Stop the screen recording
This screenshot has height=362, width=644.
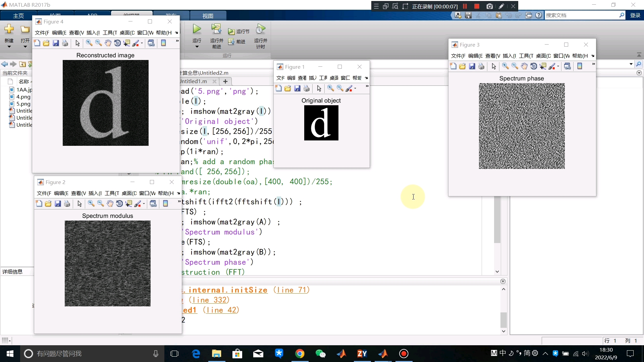(477, 6)
